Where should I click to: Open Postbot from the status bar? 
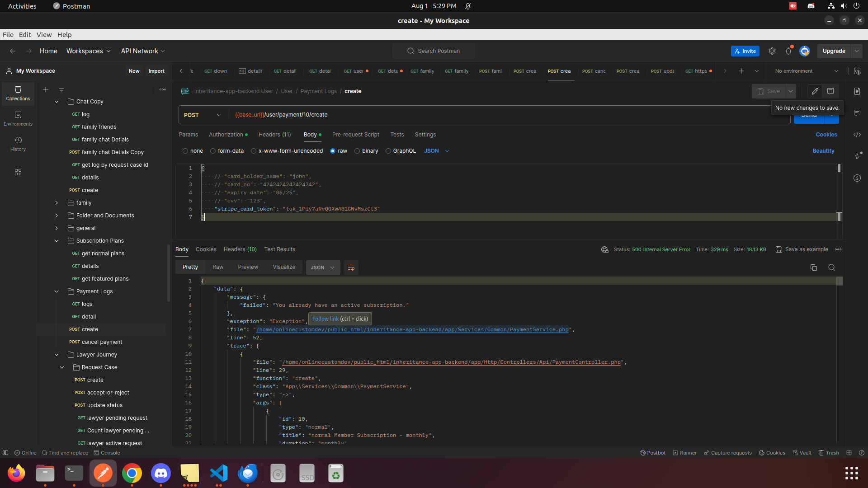click(x=653, y=453)
